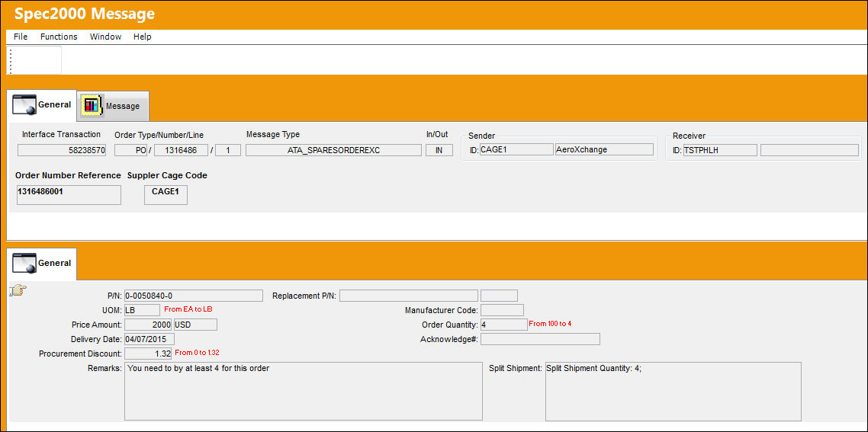Viewport: 868px width, 432px height.
Task: Click the Order Line field showing 1
Action: coord(228,150)
